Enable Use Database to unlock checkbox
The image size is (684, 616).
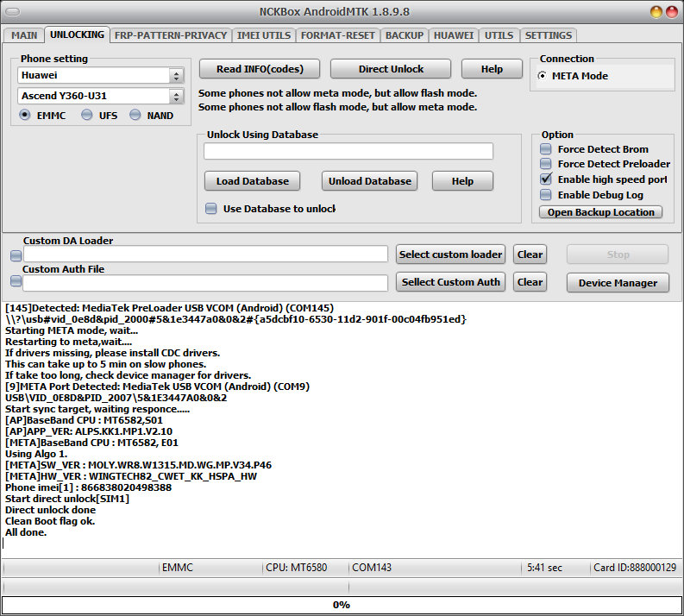(211, 209)
